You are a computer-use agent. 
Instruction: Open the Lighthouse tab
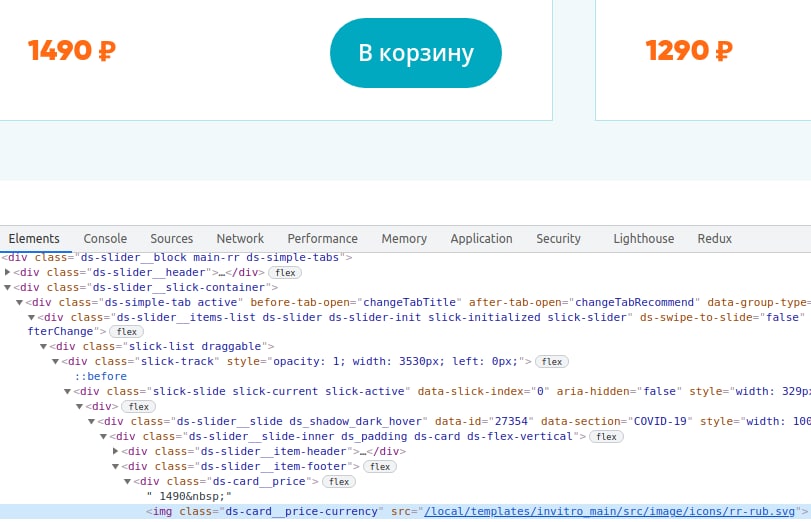643,238
